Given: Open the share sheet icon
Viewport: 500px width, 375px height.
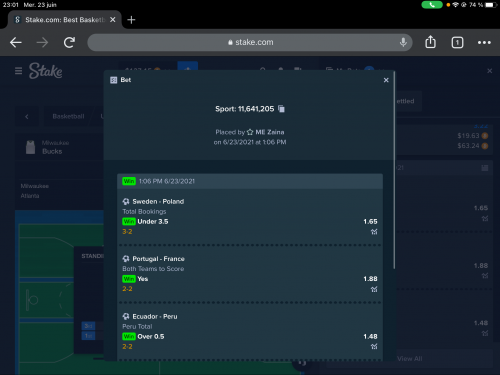Looking at the screenshot, I should pyautogui.click(x=430, y=42).
